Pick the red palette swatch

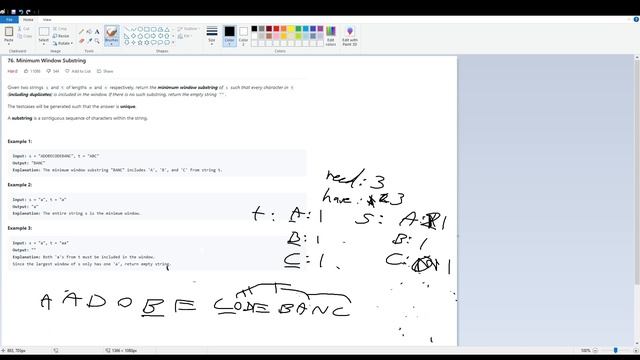(x=276, y=29)
